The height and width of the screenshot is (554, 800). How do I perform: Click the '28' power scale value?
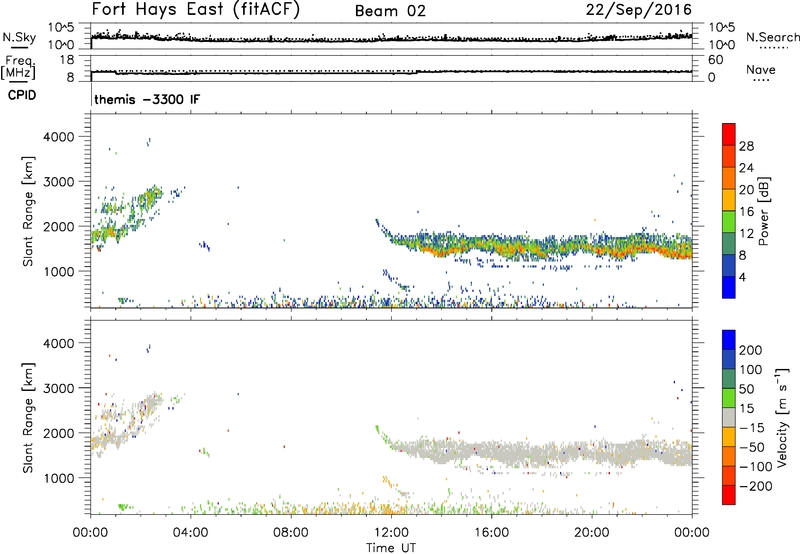(746, 146)
